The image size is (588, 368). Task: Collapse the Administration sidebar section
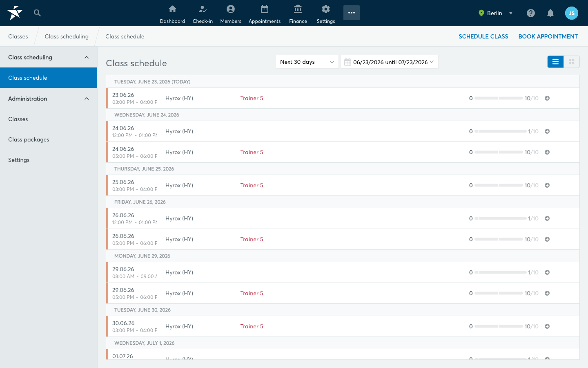click(x=49, y=99)
